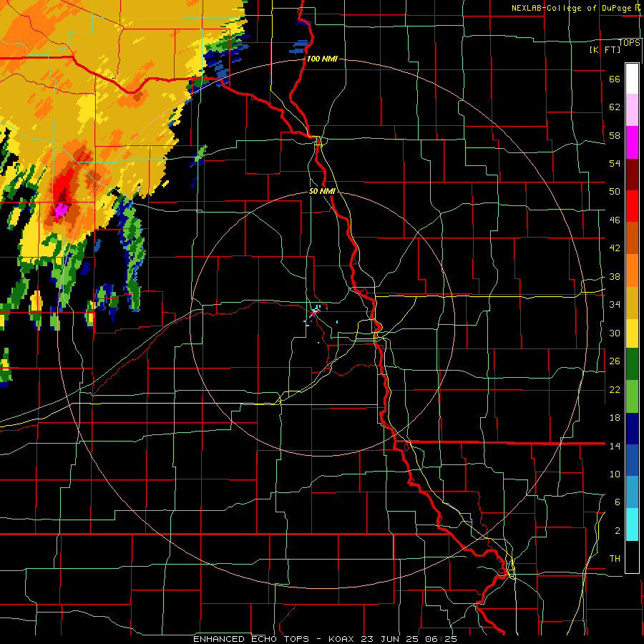Click the cyan legend swatch near the bottom
This screenshot has width=644, height=644.
[x=632, y=525]
